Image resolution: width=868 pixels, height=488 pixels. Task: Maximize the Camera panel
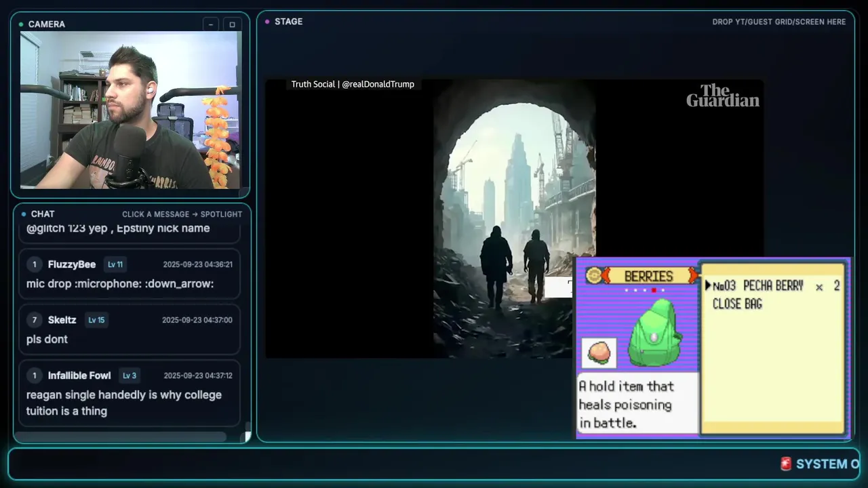tap(232, 24)
